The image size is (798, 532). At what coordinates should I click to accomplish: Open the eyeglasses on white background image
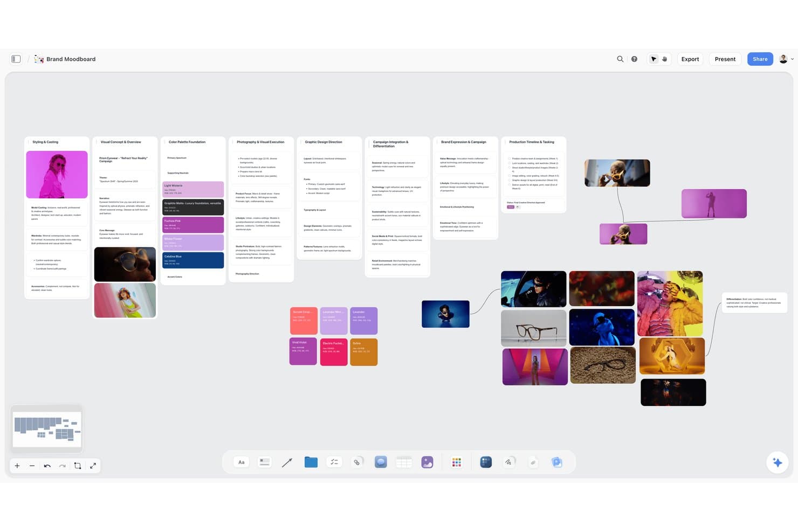tap(534, 328)
